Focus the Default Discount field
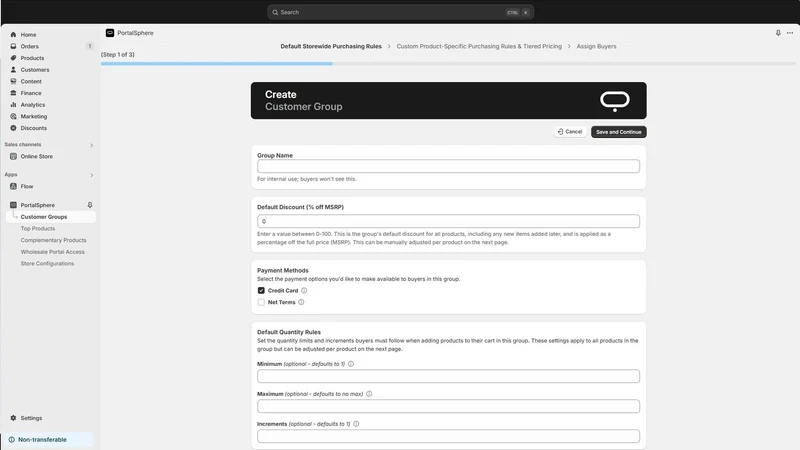 coord(448,221)
